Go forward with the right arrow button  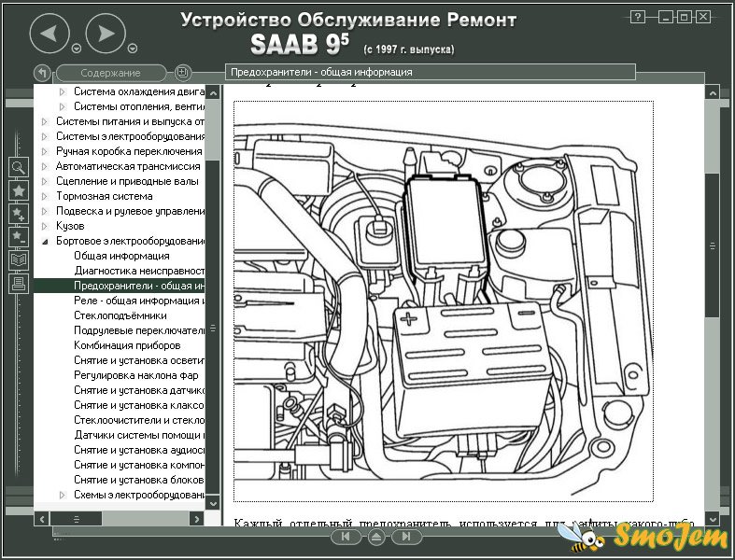106,34
